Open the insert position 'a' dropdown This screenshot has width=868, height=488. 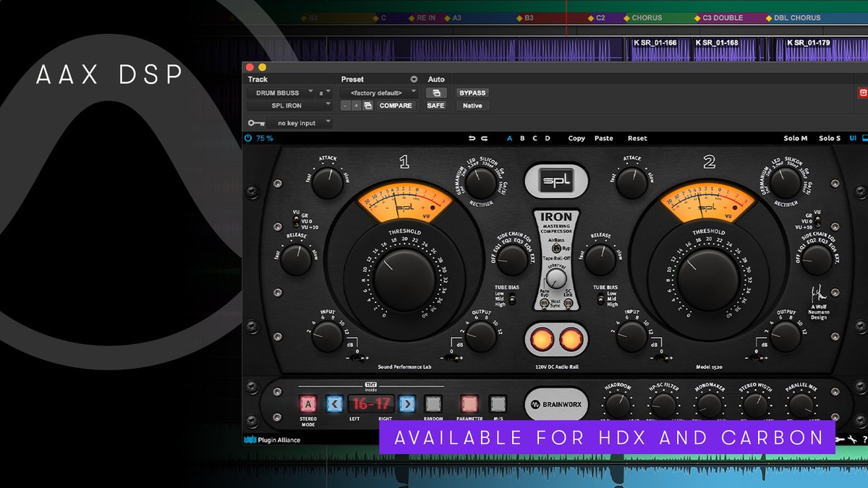[325, 93]
